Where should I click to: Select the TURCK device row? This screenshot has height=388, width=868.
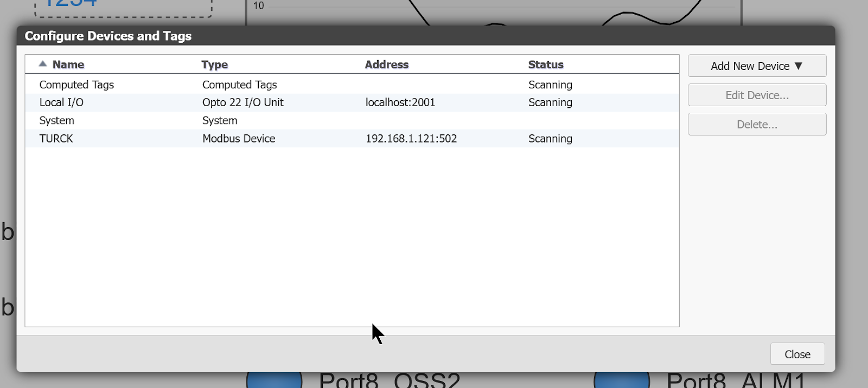click(352, 139)
